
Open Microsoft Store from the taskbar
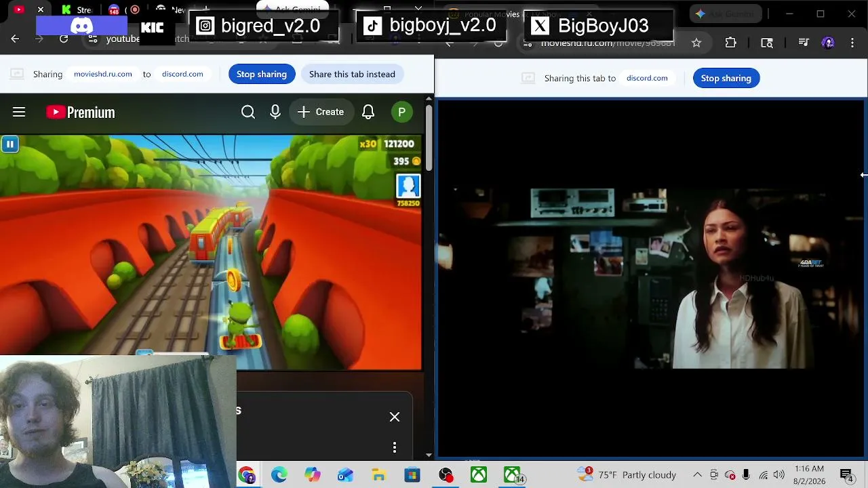(412, 475)
